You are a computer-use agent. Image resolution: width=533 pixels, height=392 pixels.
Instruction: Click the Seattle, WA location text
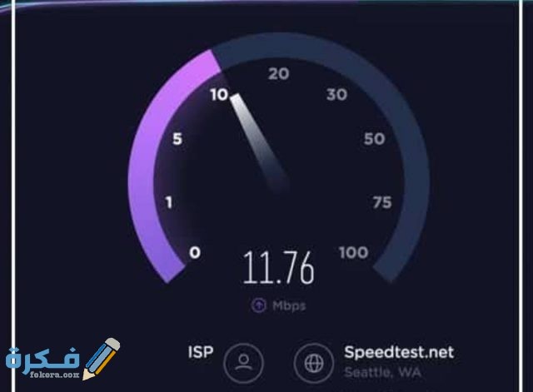(x=383, y=372)
